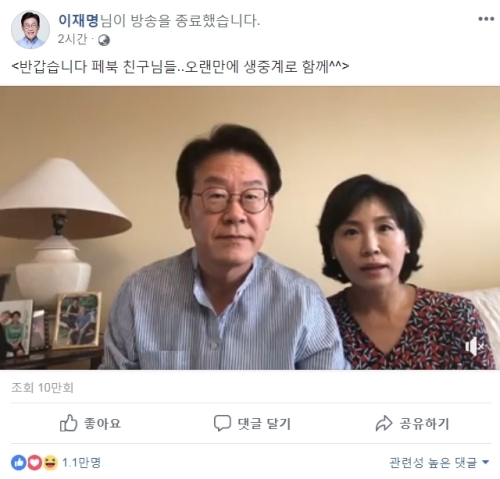Click the profile picture avatar
The width and height of the screenshot is (500, 479).
30,29
